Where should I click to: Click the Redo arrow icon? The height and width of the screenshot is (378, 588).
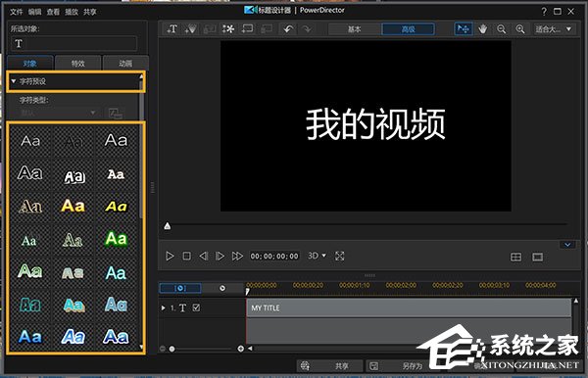307,28
